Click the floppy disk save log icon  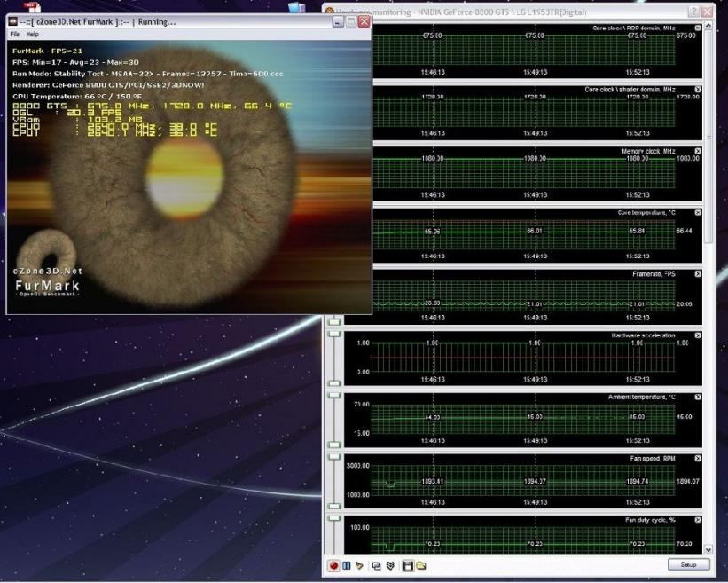coord(408,565)
